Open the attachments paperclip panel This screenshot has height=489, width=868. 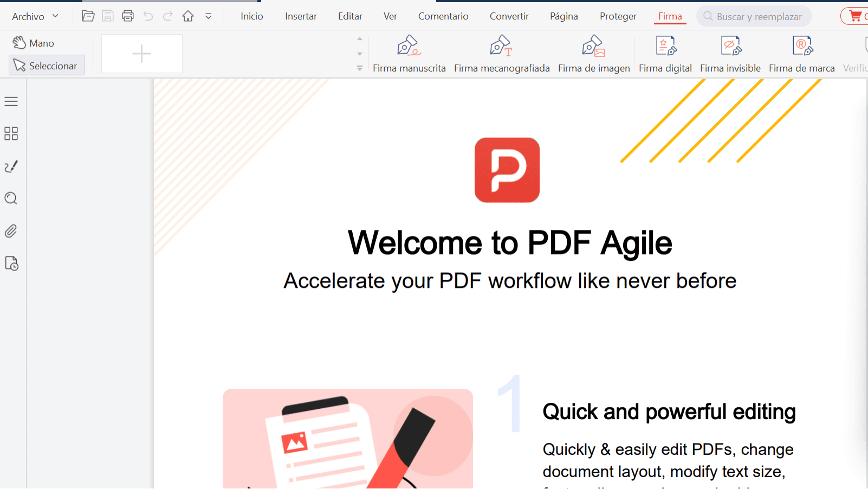click(11, 231)
